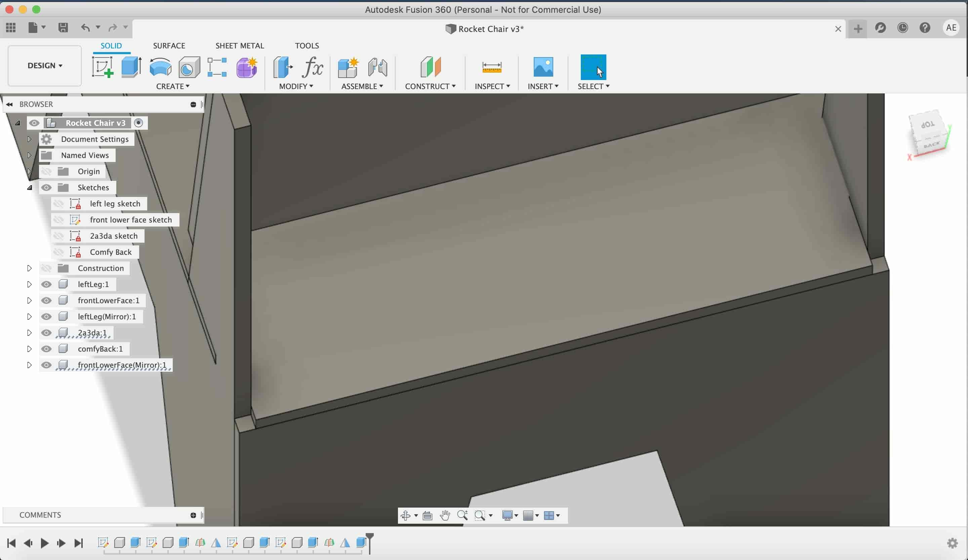
Task: Close the Rocket Chair v3 tab
Action: [838, 29]
